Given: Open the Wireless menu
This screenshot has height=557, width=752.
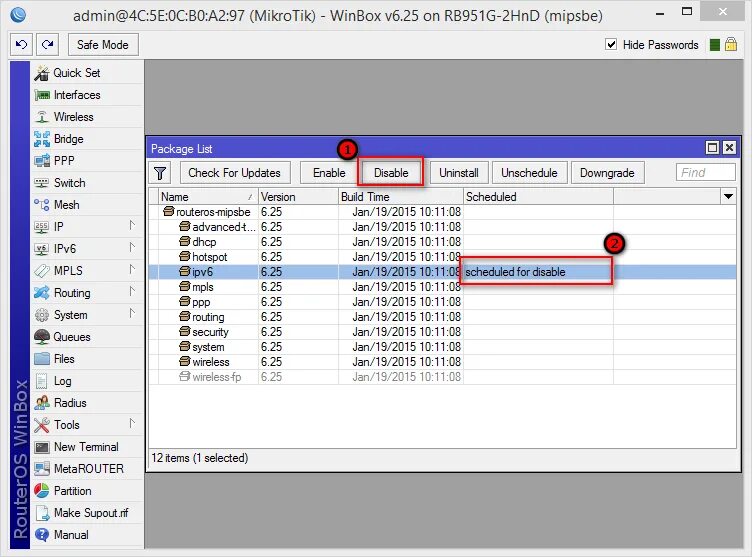Looking at the screenshot, I should click(x=88, y=117).
